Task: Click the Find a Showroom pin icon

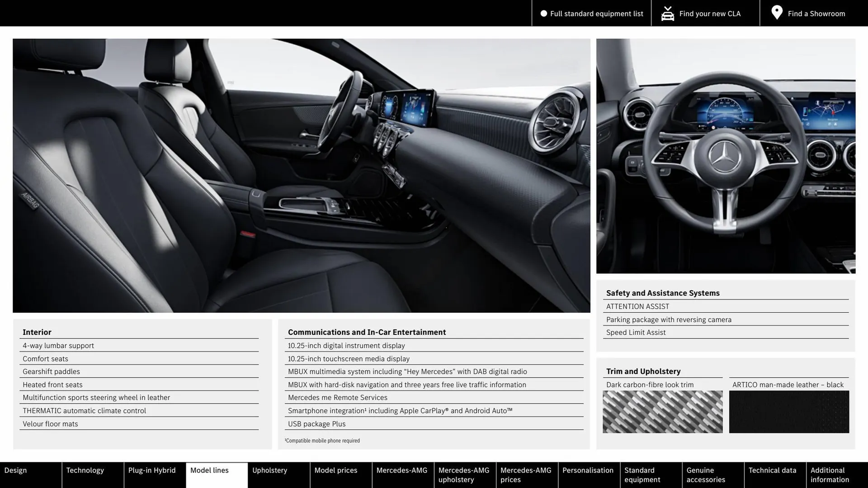Action: coord(777,13)
